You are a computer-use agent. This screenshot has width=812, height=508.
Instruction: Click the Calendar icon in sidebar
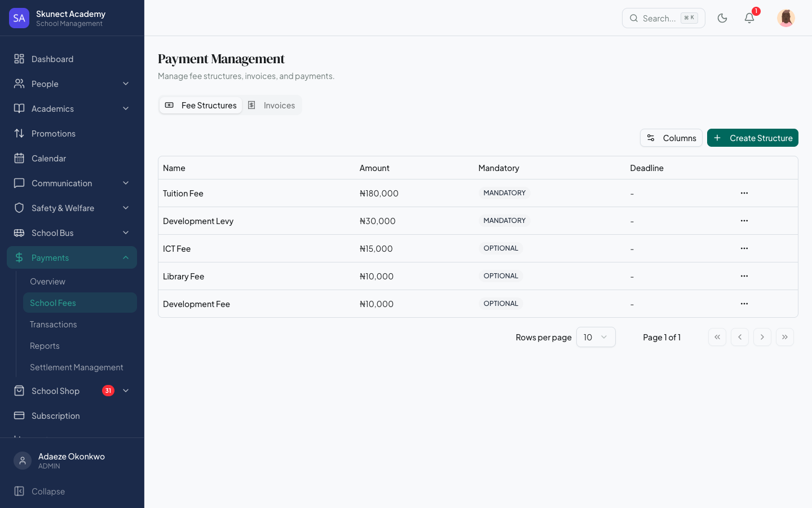(19, 158)
